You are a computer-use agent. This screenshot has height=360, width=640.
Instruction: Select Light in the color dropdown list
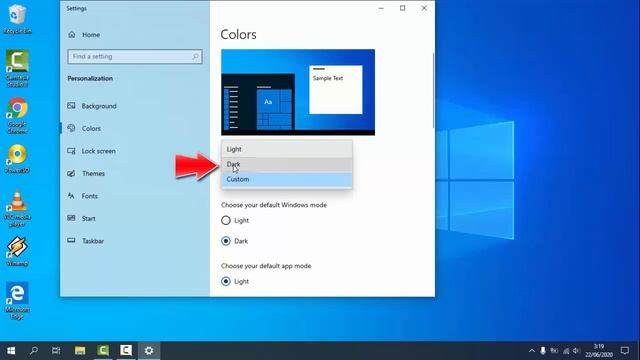click(x=287, y=149)
